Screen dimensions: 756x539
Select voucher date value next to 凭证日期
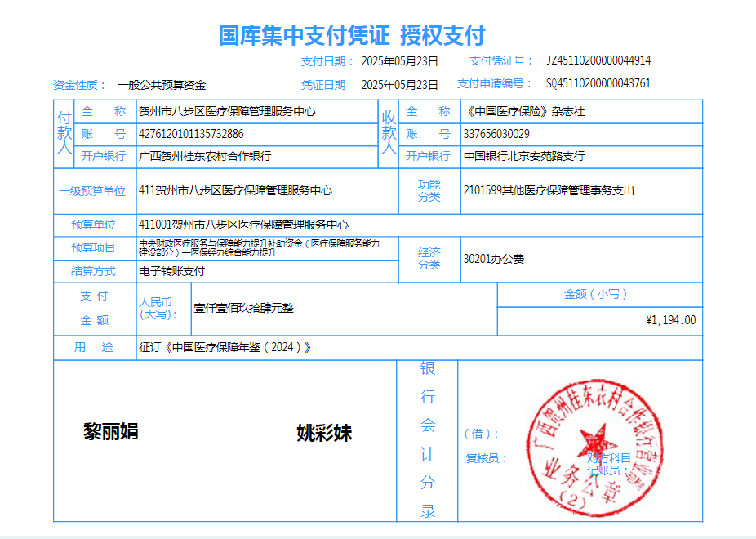click(x=400, y=85)
